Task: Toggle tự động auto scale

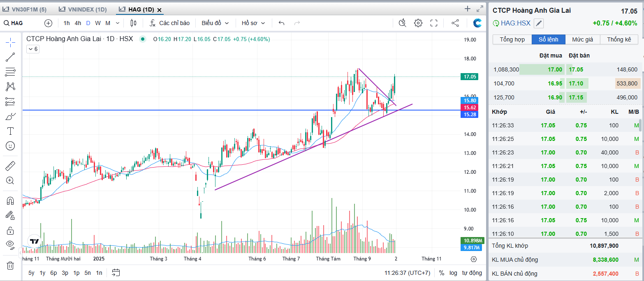Action: (472, 273)
